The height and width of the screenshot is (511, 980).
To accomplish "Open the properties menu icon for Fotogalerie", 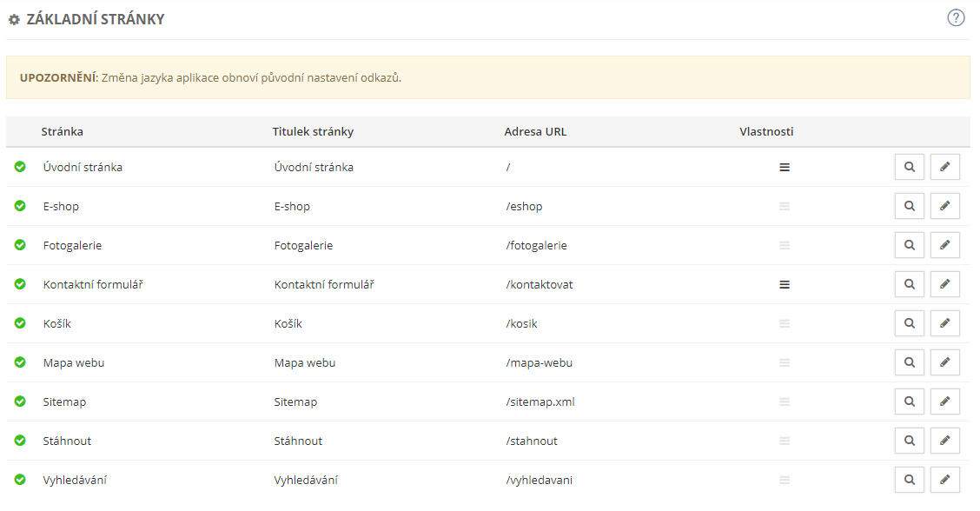I will pos(785,245).
